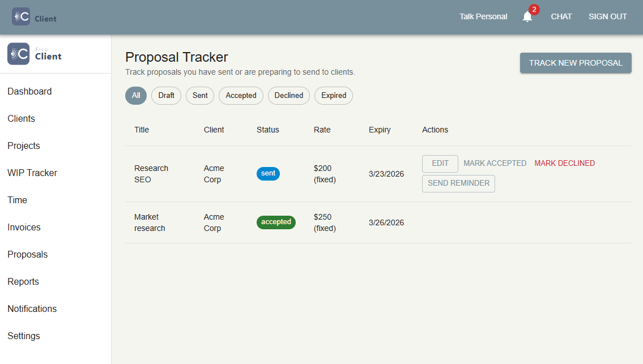Filter proposals by Sent status

coord(199,95)
